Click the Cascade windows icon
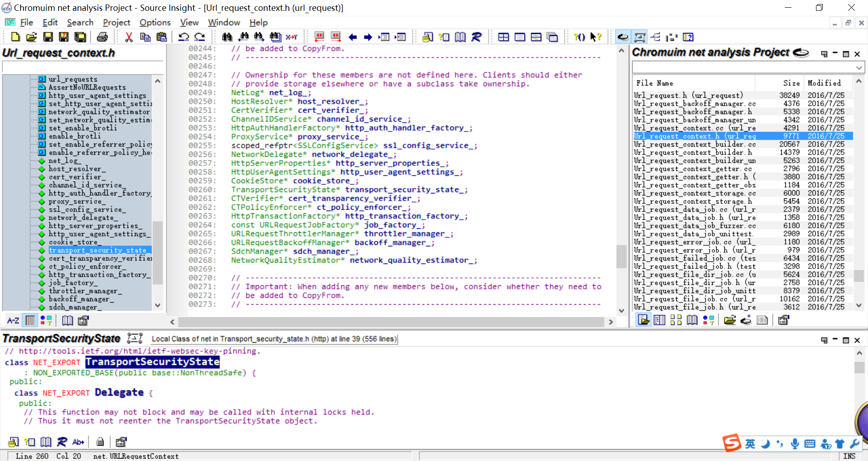 [x=552, y=37]
